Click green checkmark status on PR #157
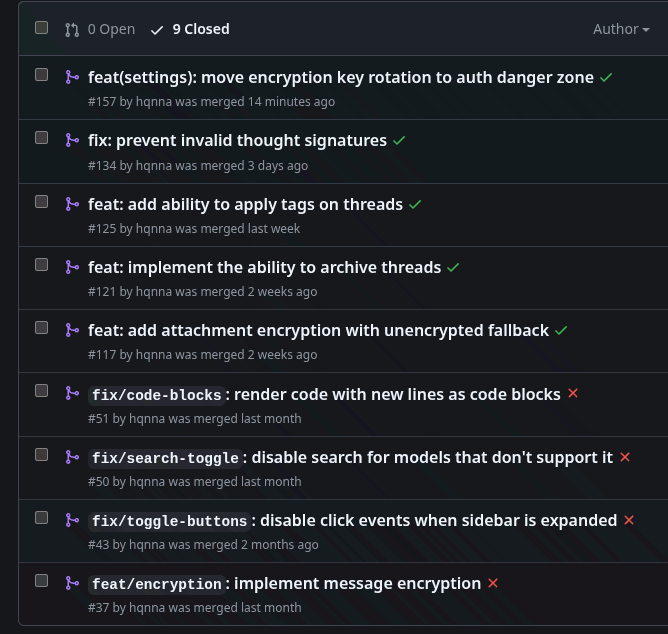The width and height of the screenshot is (668, 634). tap(606, 77)
